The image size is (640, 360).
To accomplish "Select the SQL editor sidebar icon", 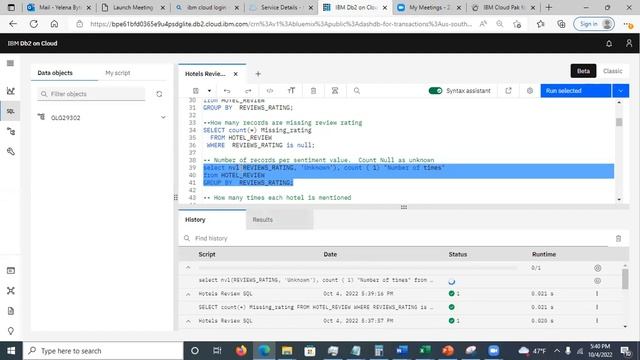I will (x=11, y=111).
